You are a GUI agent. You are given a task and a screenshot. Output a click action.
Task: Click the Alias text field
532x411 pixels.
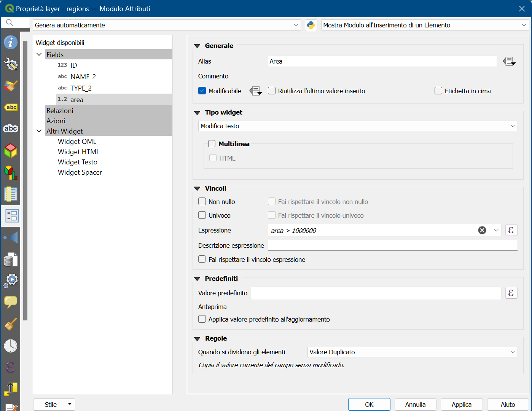coord(382,61)
